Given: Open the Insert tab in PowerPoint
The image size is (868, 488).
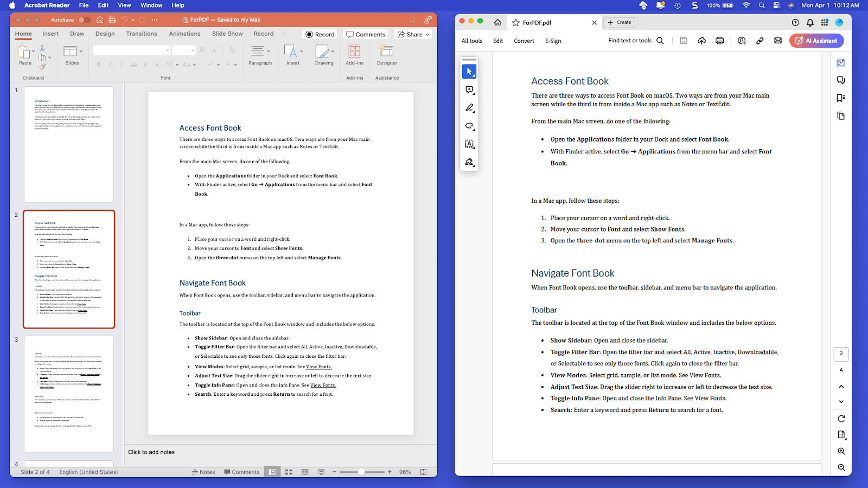Looking at the screenshot, I should pyautogui.click(x=50, y=34).
